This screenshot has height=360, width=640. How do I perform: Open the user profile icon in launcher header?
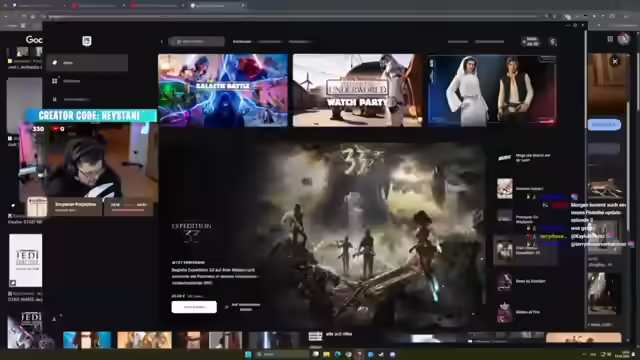[x=553, y=42]
